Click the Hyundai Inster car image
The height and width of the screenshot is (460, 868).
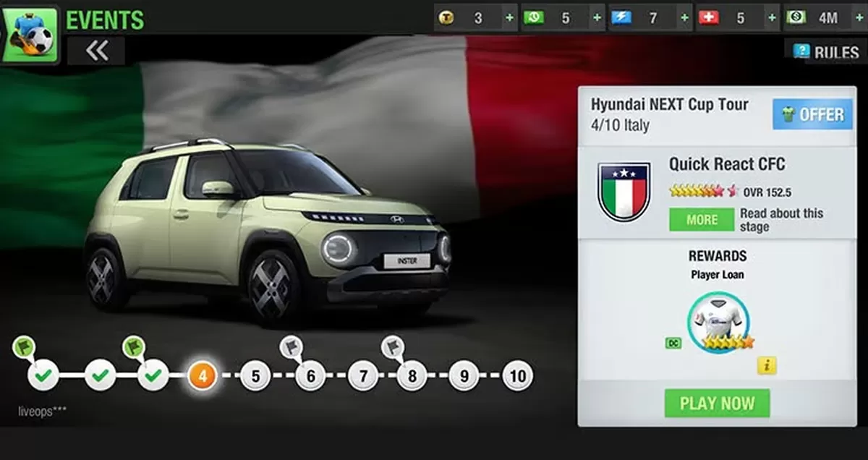[x=268, y=231]
